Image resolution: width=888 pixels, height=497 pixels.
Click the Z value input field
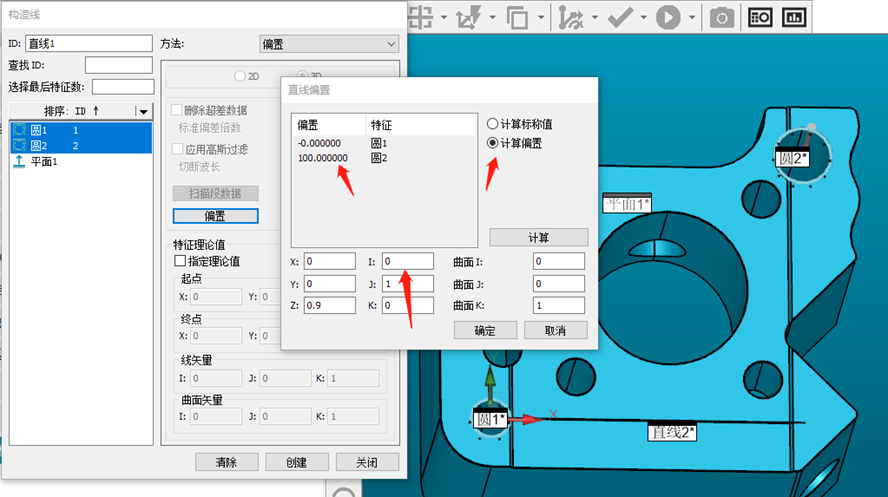coord(330,305)
